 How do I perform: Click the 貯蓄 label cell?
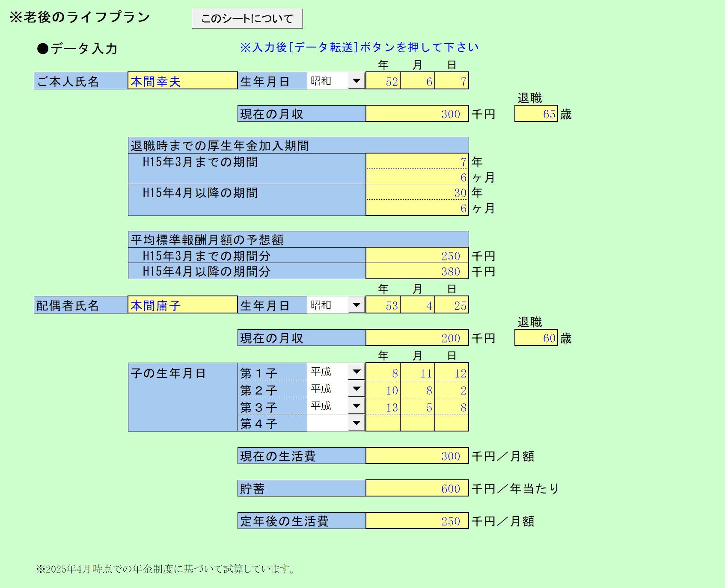302,488
